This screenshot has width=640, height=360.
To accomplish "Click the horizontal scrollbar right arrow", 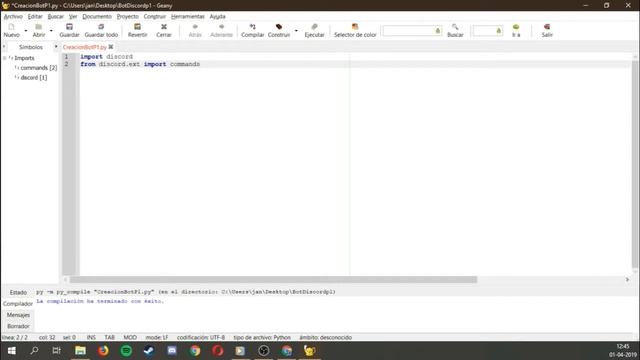I will click(x=627, y=280).
